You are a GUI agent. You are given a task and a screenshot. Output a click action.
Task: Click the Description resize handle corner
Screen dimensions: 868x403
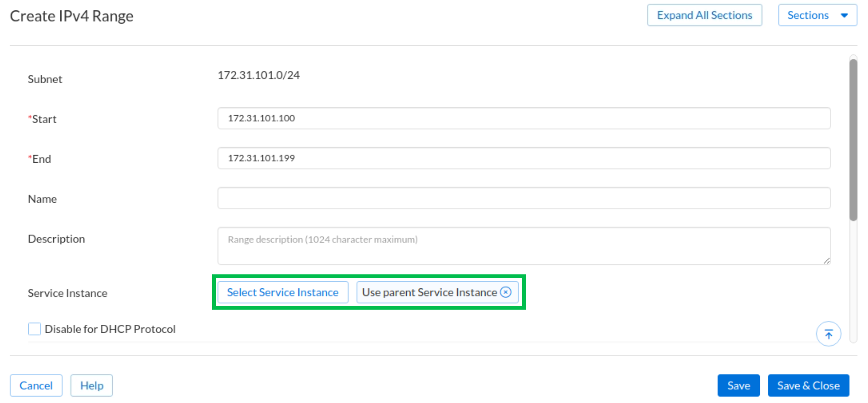tap(826, 261)
